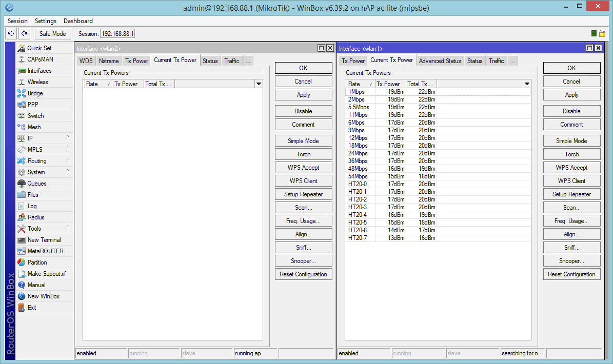Screen dimensions: 613x364
Task: Click Comment in wlan1 window
Action: pyautogui.click(x=571, y=125)
